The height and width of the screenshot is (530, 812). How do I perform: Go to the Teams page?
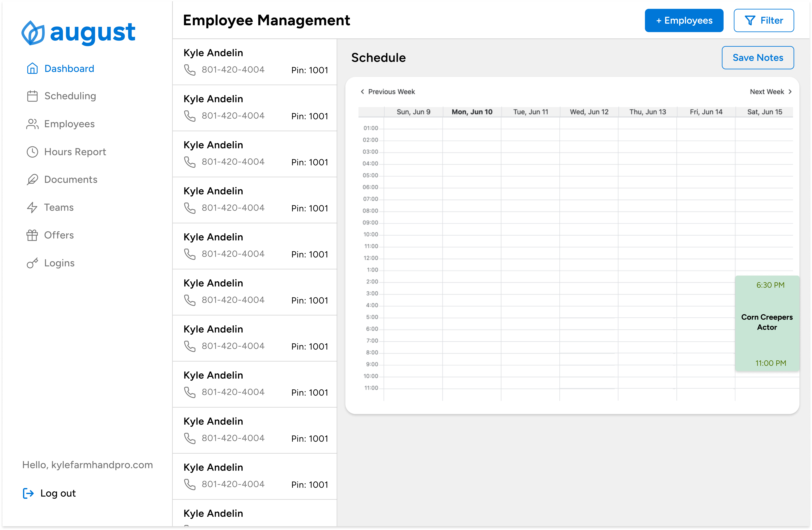point(50,207)
